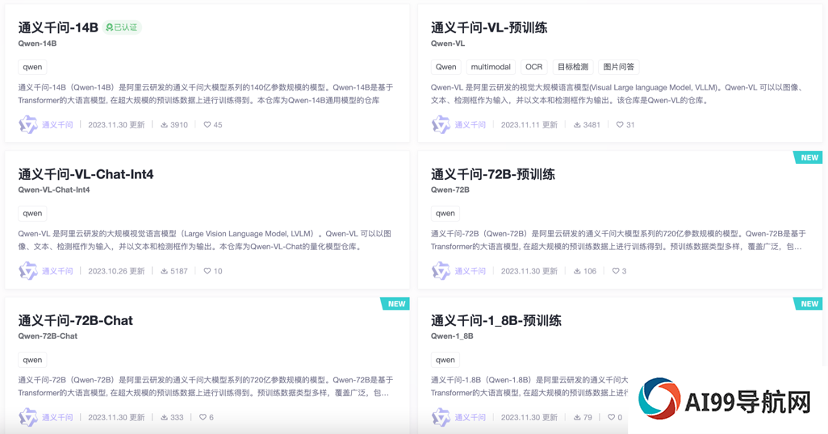
Task: Open the 通义千问-VL-Chat-Int4 model title
Action: point(86,174)
